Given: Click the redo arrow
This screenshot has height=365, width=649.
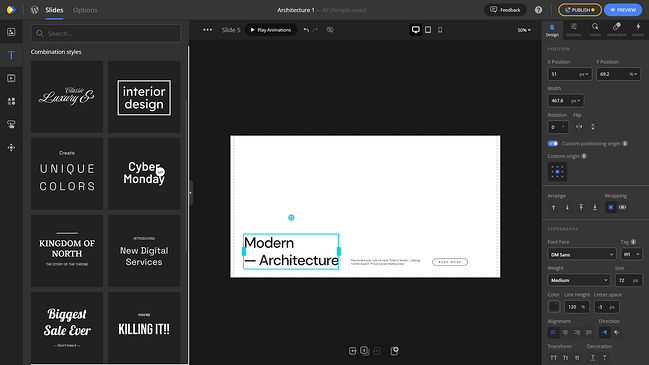Looking at the screenshot, I should [315, 30].
